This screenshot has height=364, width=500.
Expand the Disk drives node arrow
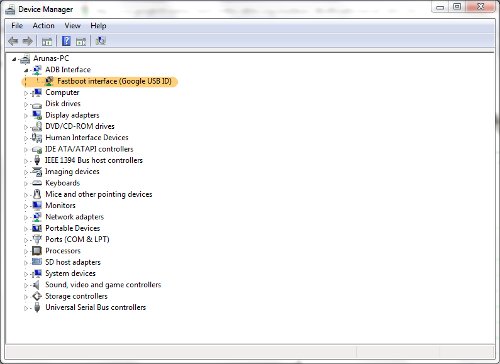pyautogui.click(x=26, y=105)
